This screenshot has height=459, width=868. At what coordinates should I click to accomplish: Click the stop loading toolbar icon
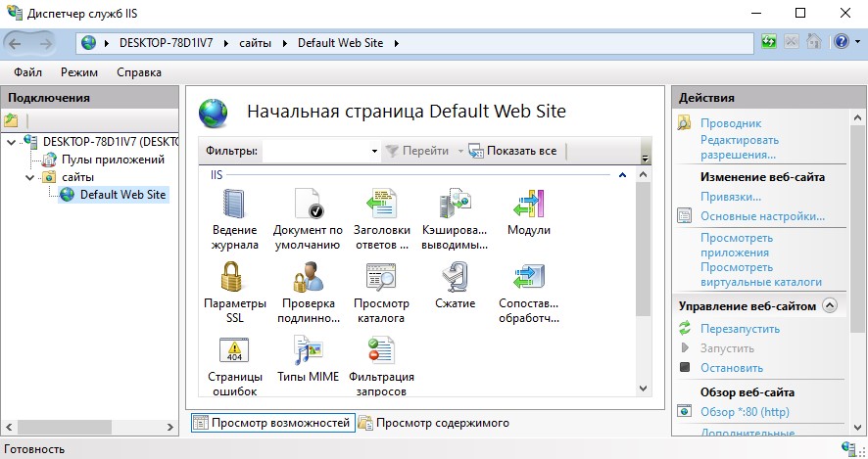[792, 42]
